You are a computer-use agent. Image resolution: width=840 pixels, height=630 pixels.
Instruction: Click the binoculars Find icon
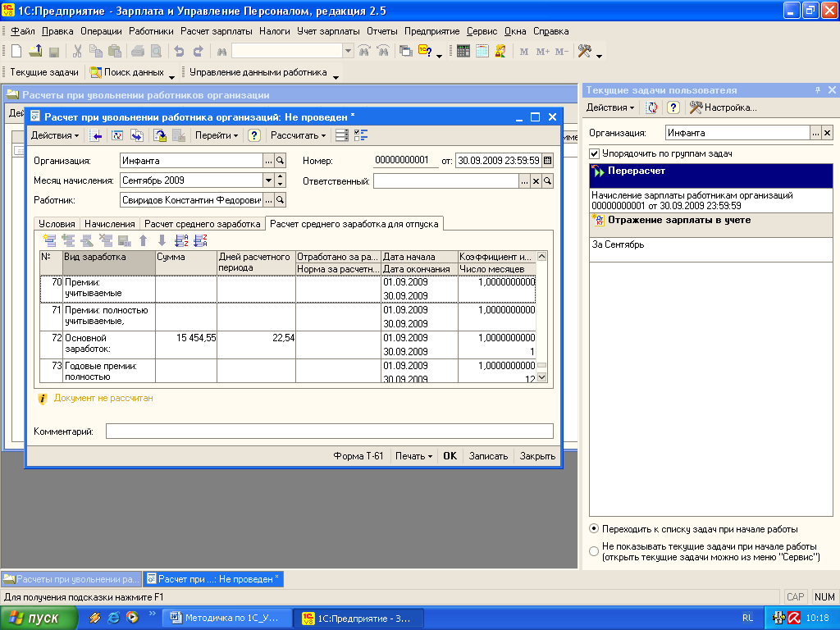tap(221, 52)
